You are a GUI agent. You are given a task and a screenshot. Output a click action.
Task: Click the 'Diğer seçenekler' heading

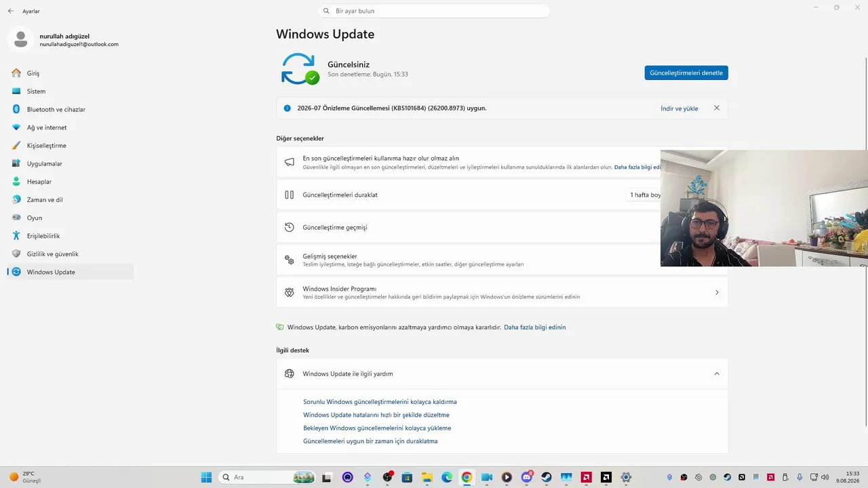tap(300, 138)
